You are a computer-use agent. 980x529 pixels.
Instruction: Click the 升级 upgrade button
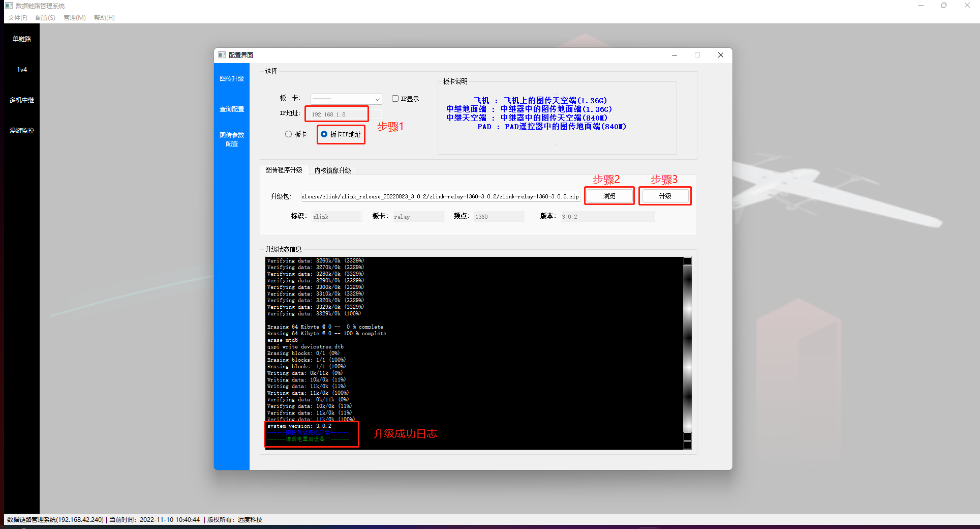[x=665, y=196]
